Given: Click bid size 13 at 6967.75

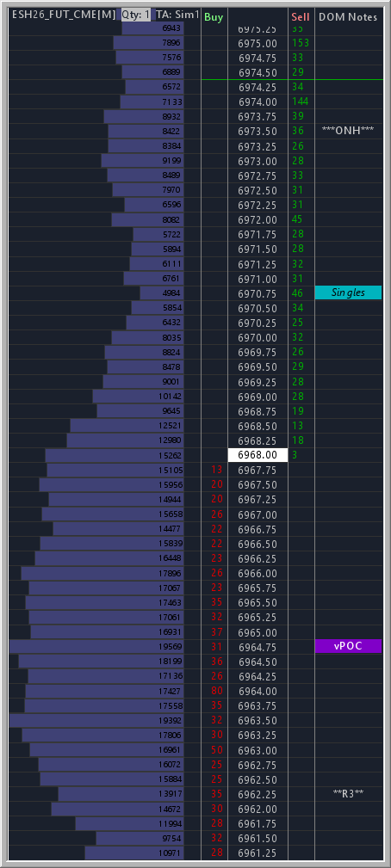Looking at the screenshot, I should [x=216, y=470].
